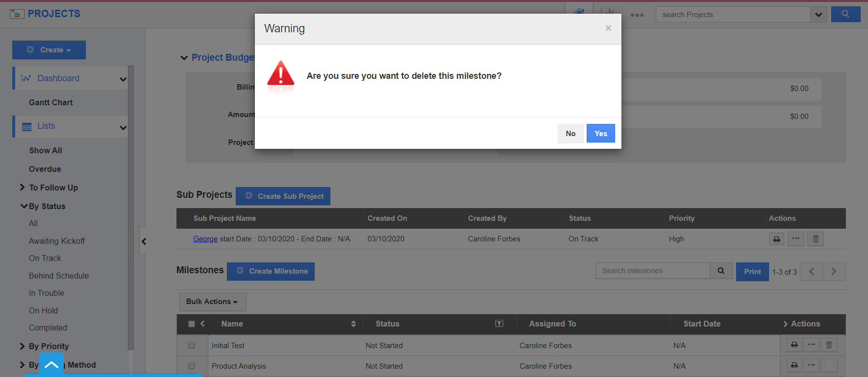Select Show All in the Lists menu

pyautogui.click(x=46, y=150)
